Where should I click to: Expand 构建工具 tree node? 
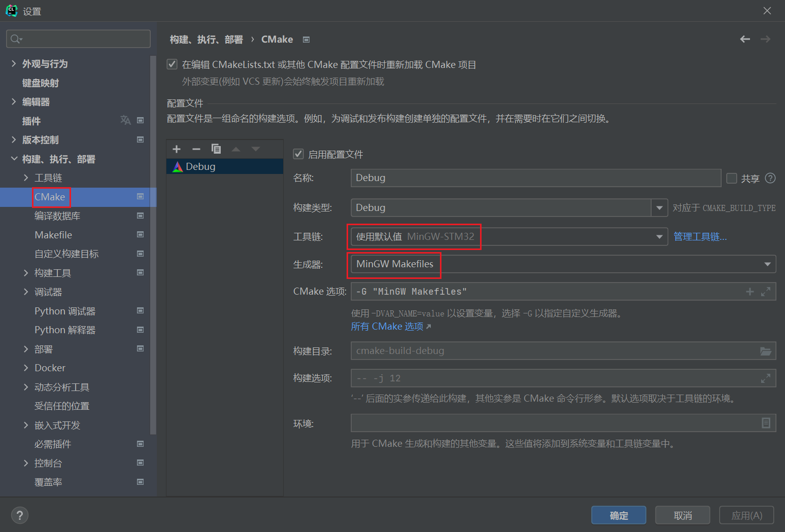pos(26,273)
